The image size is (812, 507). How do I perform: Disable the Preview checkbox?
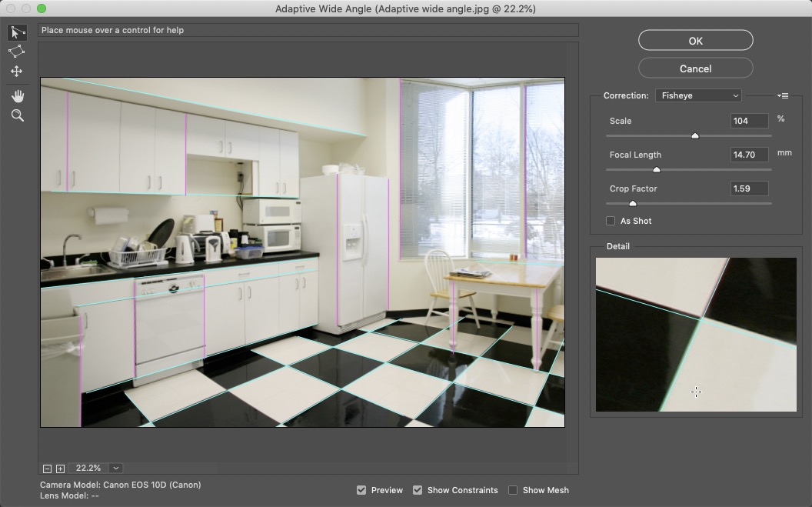(361, 490)
